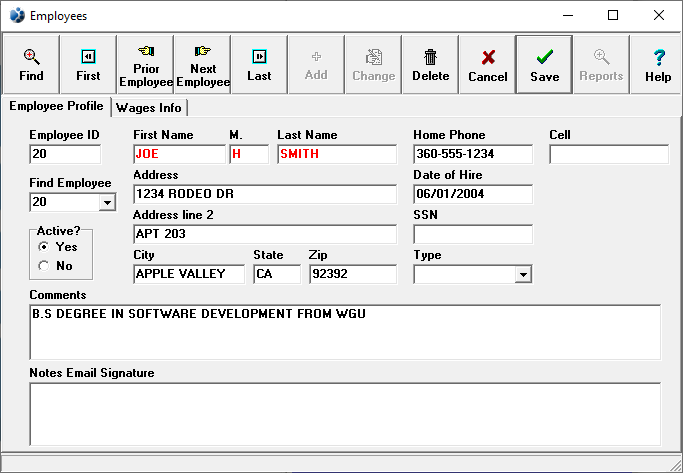Click the Cell phone input field
Image resolution: width=683 pixels, height=473 pixels.
tap(608, 154)
